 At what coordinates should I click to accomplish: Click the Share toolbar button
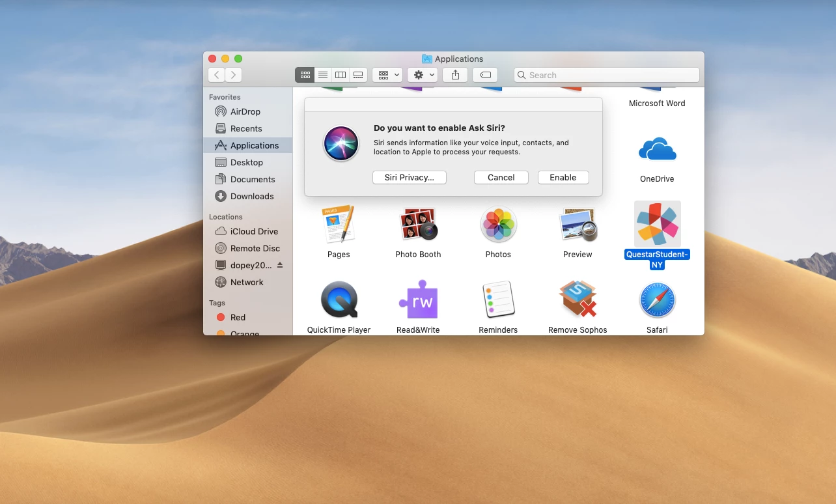point(455,75)
